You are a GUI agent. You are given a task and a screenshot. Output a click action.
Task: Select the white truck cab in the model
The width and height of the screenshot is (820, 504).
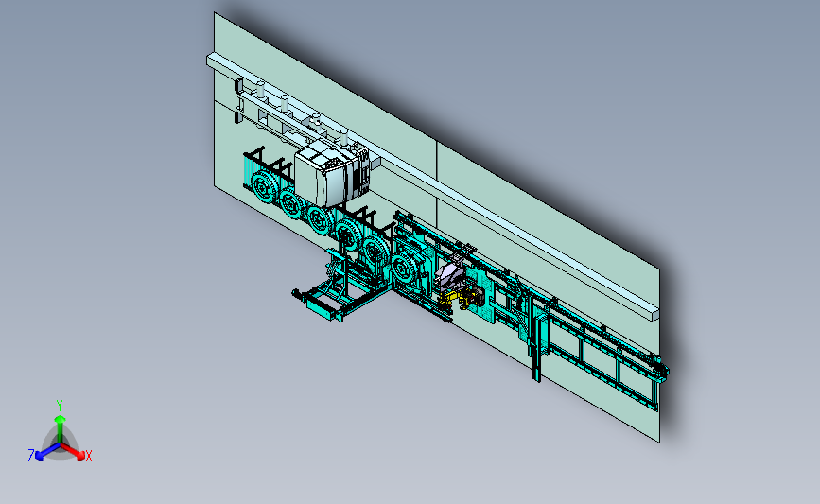pyautogui.click(x=332, y=176)
